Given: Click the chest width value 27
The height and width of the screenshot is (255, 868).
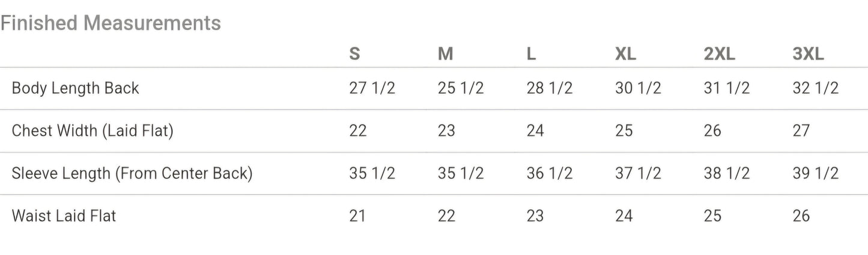Looking at the screenshot, I should pos(801,131).
